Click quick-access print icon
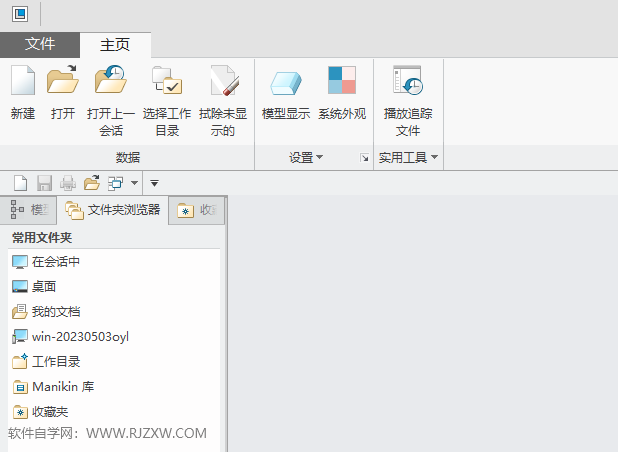Screen dimensions: 618x452 click(x=68, y=183)
